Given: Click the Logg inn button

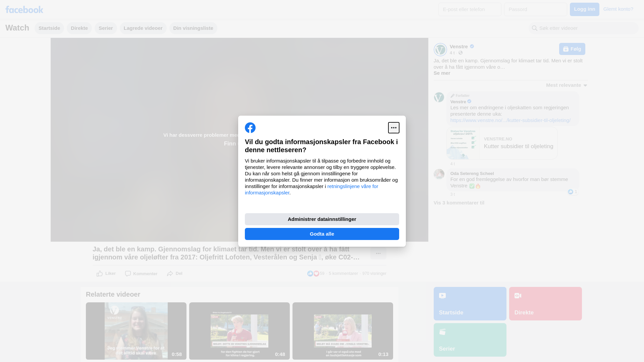Looking at the screenshot, I should click(584, 9).
